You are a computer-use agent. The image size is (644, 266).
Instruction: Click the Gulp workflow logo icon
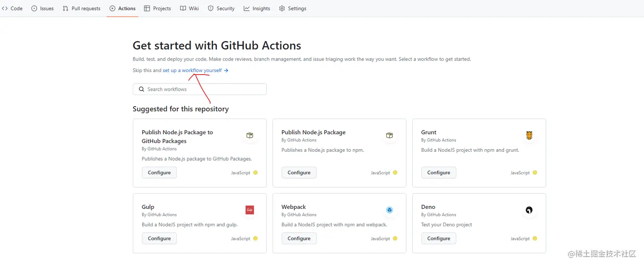click(x=250, y=210)
